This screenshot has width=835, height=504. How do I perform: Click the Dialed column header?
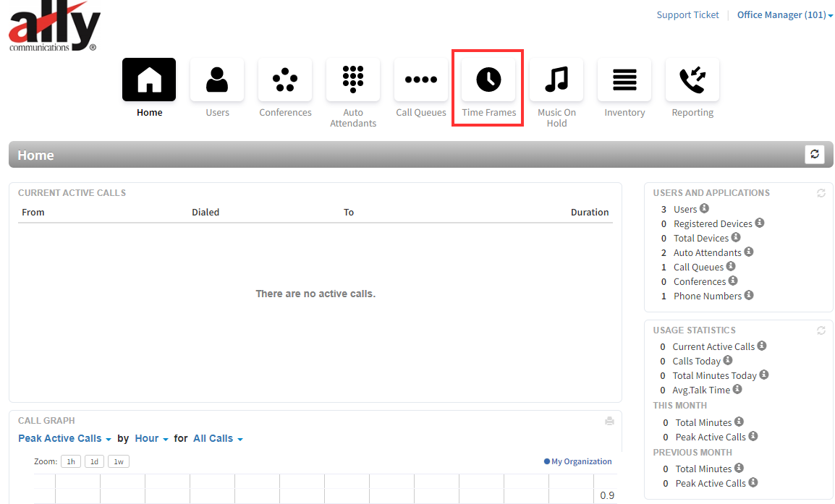point(205,213)
